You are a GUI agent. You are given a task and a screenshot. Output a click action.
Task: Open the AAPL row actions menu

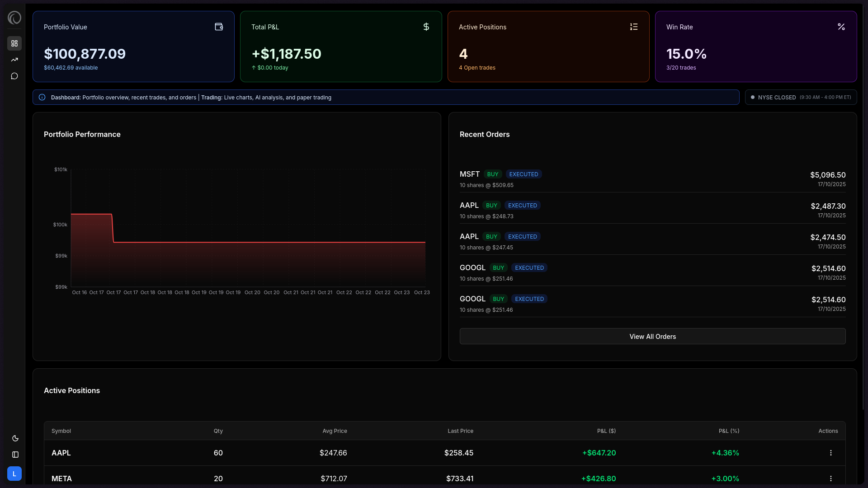pyautogui.click(x=830, y=453)
